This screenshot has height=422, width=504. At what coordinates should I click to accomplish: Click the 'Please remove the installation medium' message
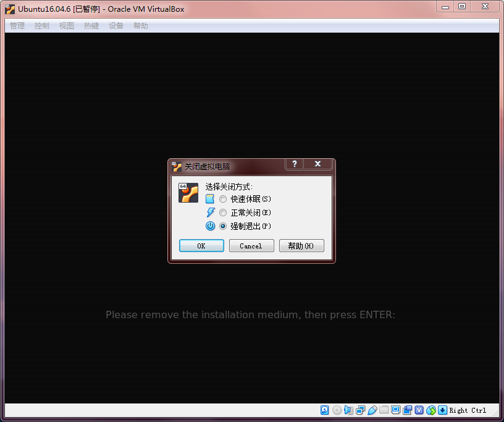pos(250,314)
